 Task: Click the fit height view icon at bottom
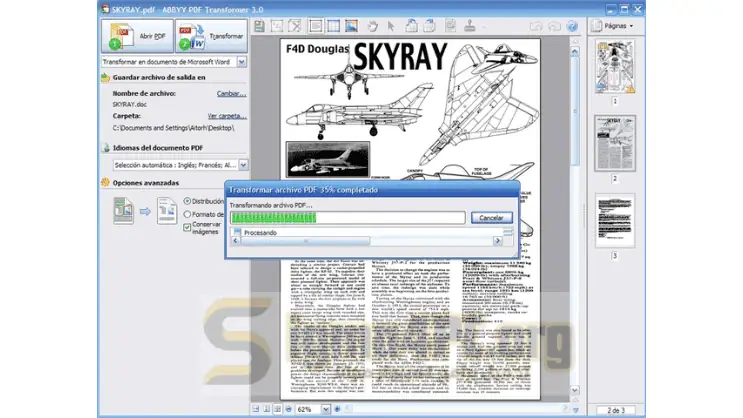pyautogui.click(x=267, y=409)
